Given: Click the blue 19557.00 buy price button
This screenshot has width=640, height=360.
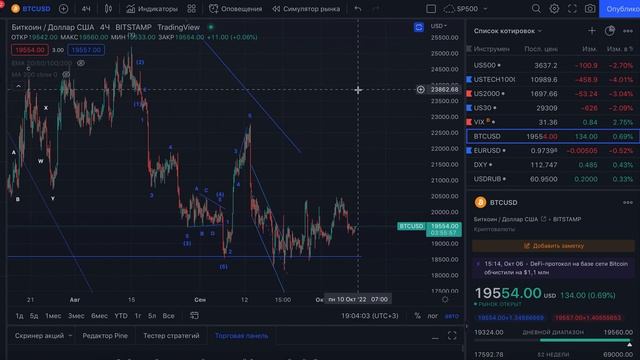Looking at the screenshot, I should [86, 50].
